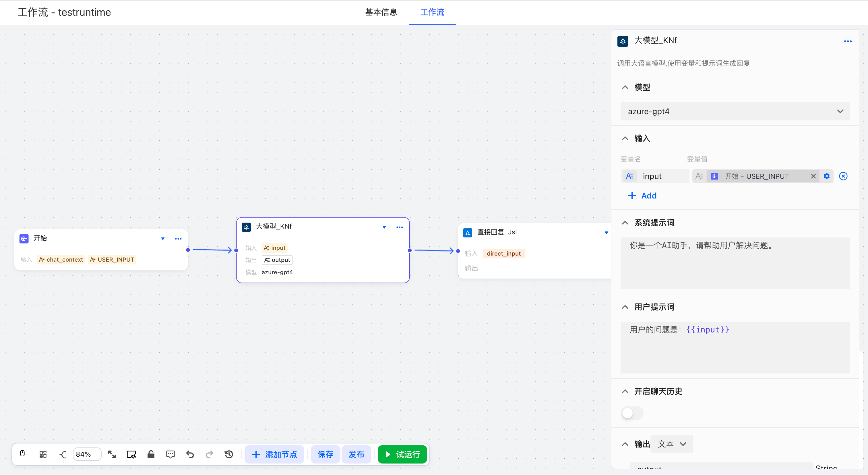The image size is (868, 475).
Task: Click the 添加节点 button
Action: [x=274, y=454]
